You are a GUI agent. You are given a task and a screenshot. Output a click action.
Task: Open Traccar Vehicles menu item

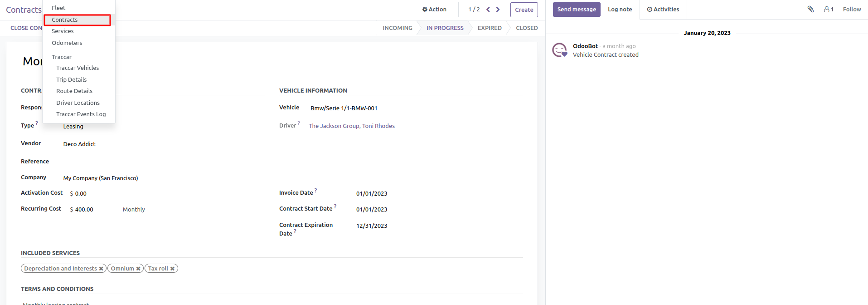(78, 68)
